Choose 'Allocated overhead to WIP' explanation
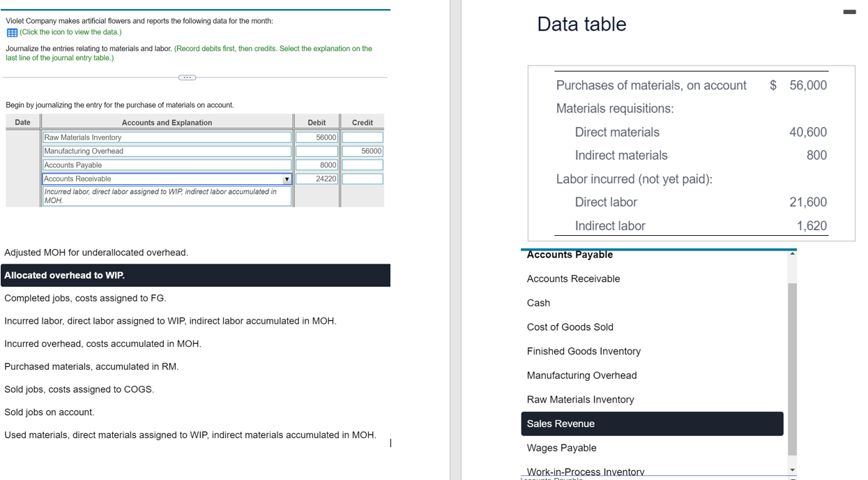The width and height of the screenshot is (868, 480). tap(195, 276)
